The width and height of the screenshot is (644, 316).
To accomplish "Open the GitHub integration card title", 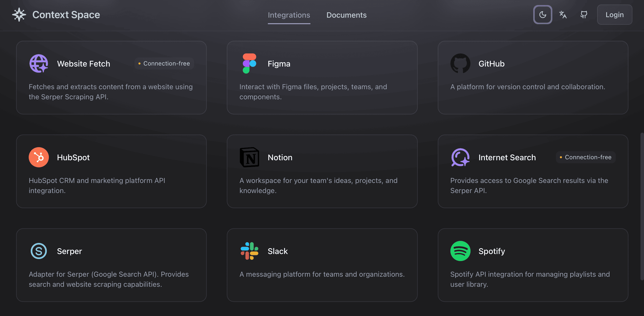I will tap(491, 64).
